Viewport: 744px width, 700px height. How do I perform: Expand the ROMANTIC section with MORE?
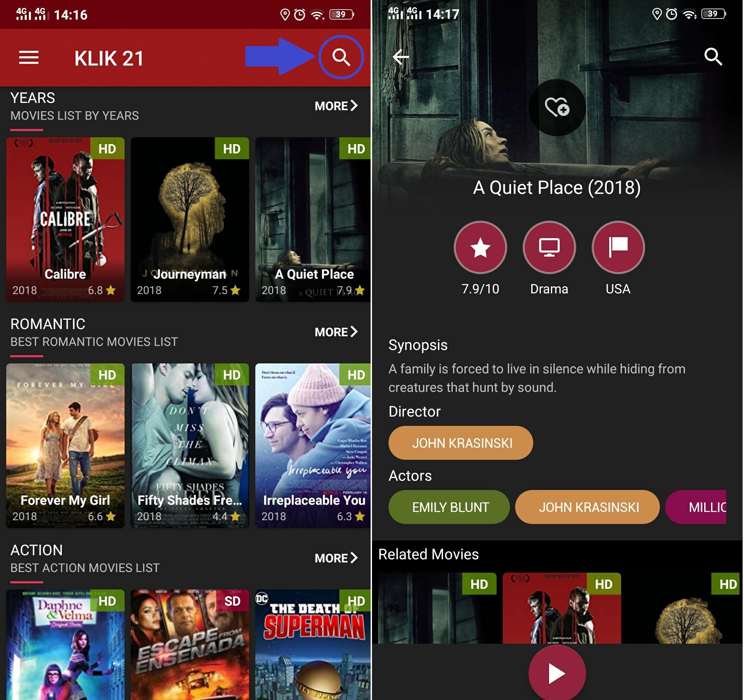click(336, 331)
